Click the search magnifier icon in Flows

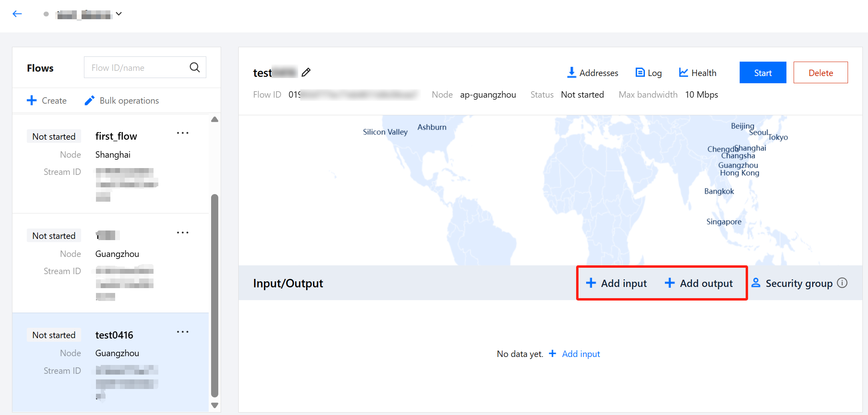pos(195,67)
